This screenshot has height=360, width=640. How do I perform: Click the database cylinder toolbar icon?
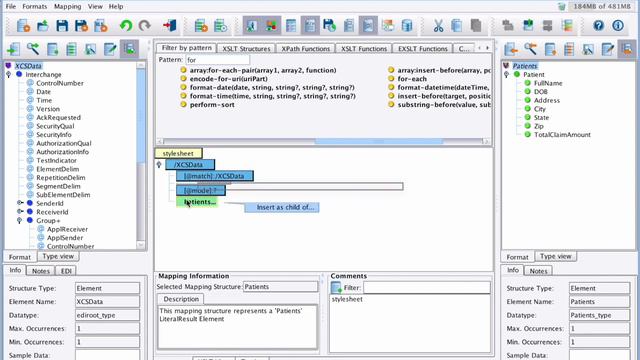[x=407, y=26]
